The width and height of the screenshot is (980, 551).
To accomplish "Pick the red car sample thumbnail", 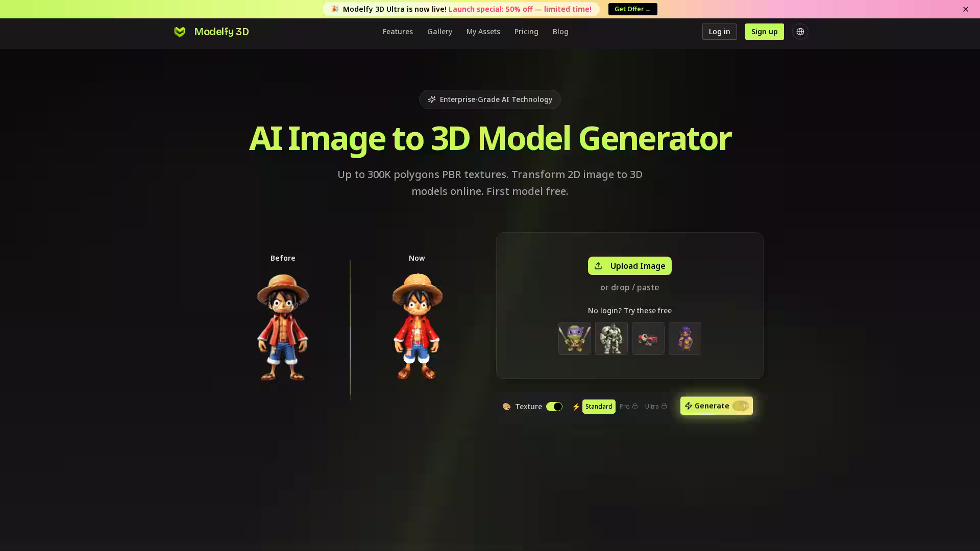I will (x=648, y=338).
